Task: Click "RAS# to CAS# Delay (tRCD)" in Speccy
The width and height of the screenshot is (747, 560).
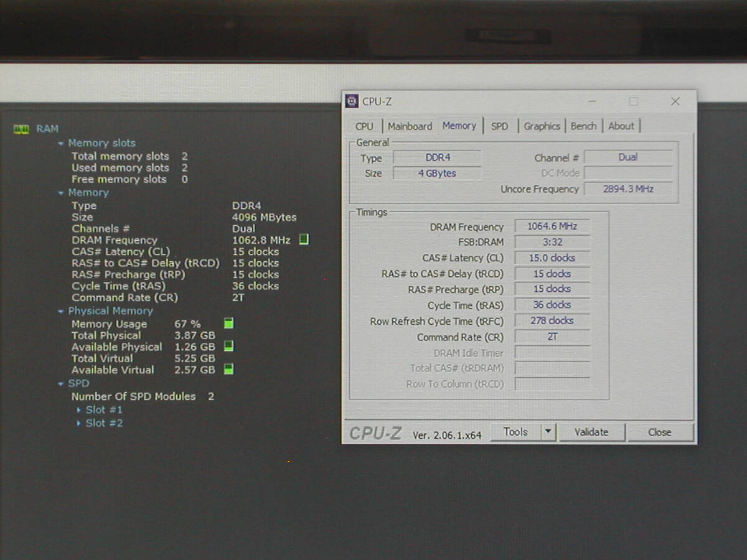Action: [x=146, y=263]
